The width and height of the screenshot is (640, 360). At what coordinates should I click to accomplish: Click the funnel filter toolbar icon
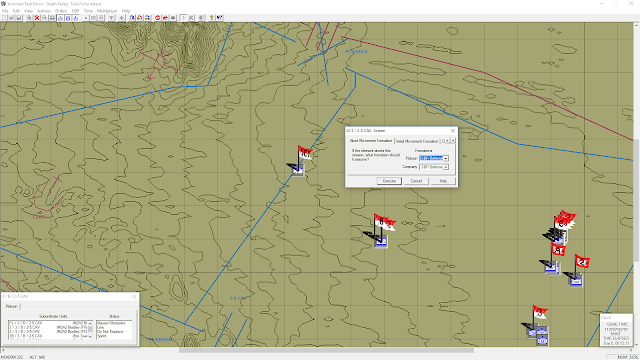coord(111,18)
